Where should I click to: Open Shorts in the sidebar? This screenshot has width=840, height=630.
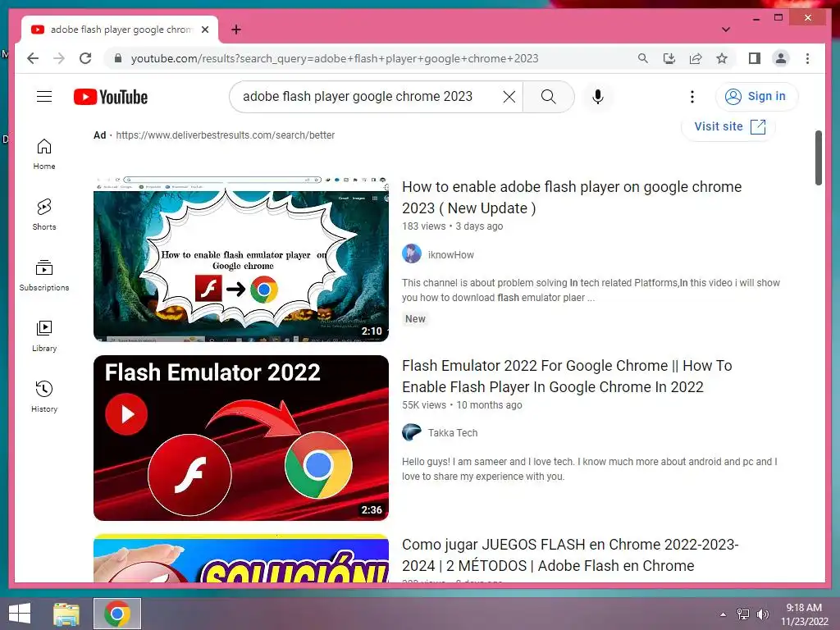44,215
